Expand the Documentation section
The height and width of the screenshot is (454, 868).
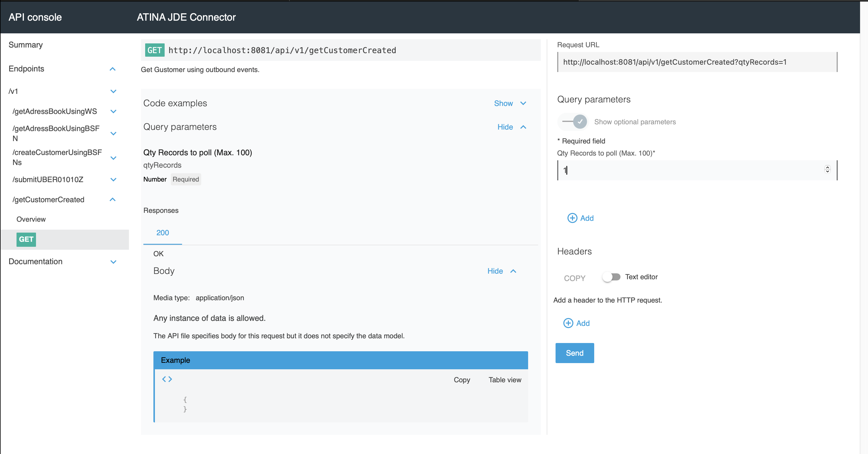pyautogui.click(x=113, y=262)
